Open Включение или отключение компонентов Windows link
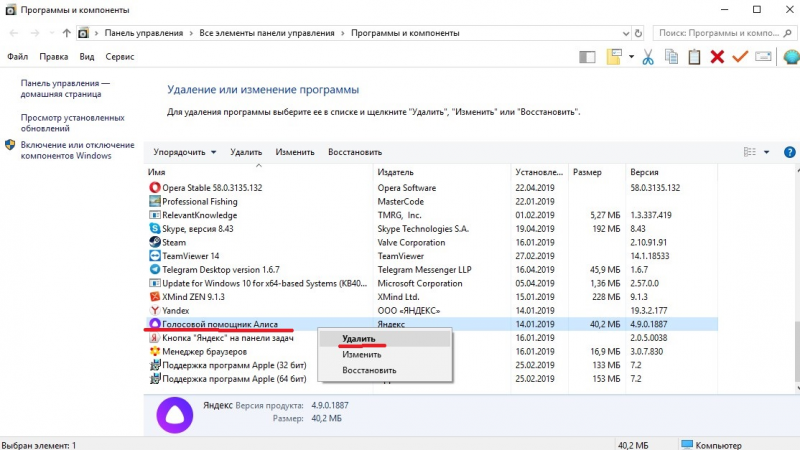 point(78,151)
